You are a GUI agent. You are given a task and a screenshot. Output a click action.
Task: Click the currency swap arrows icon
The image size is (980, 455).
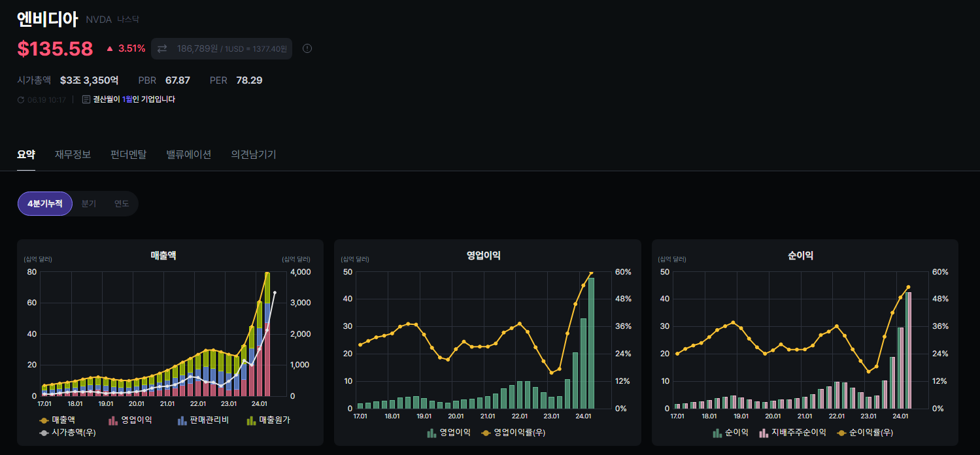162,48
